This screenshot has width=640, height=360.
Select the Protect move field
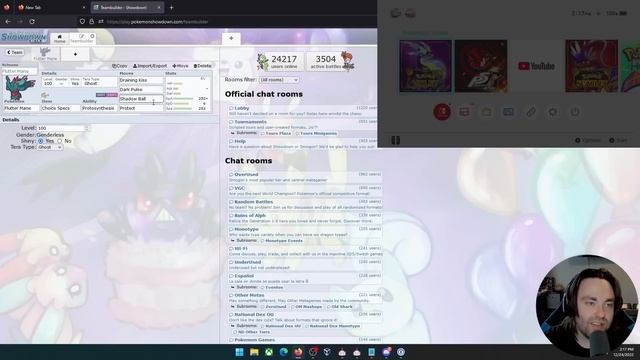coord(141,108)
